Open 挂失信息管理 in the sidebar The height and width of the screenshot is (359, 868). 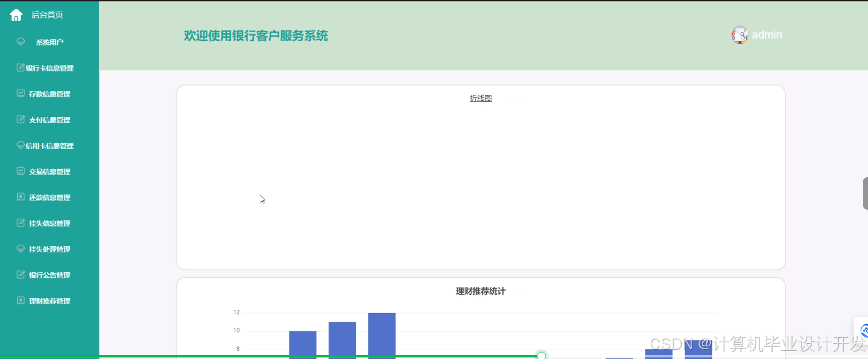click(x=50, y=224)
